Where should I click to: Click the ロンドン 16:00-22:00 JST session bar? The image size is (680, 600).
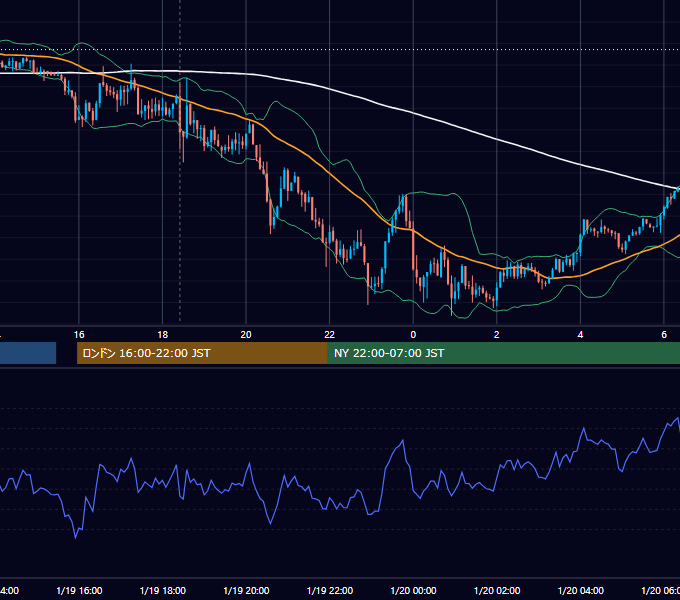[x=202, y=353]
